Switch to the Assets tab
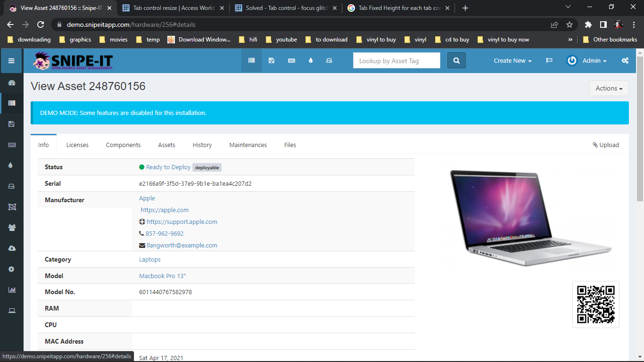644x362 pixels. click(166, 145)
